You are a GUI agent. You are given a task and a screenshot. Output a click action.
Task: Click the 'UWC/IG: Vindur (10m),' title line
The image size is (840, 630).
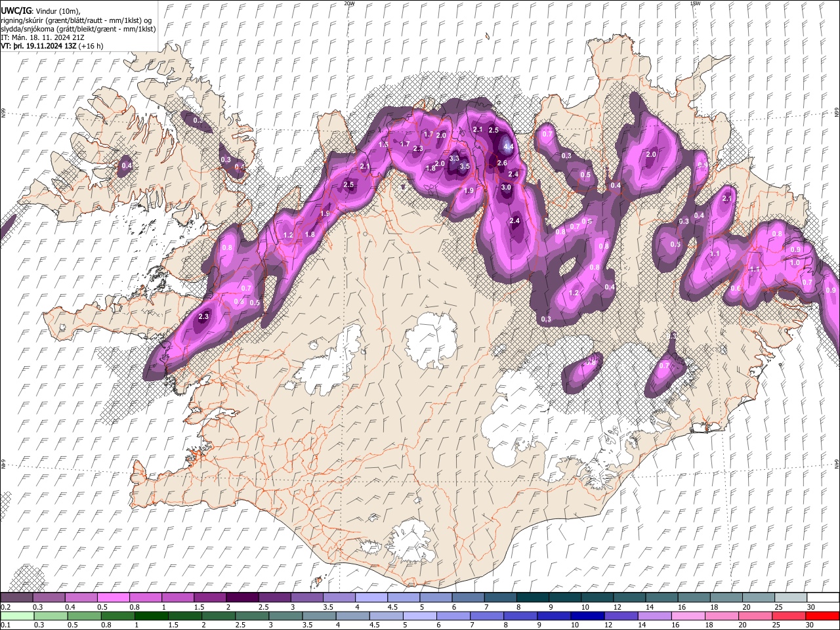(x=41, y=11)
